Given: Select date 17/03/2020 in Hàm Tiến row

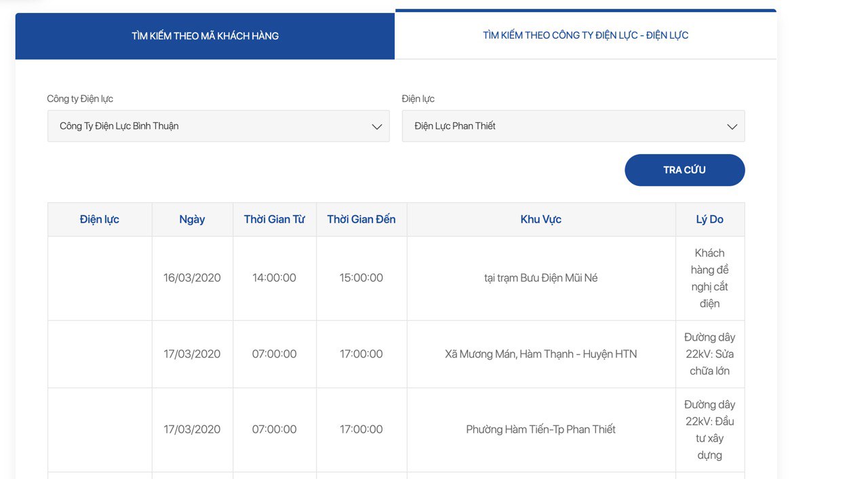Looking at the screenshot, I should coord(192,429).
